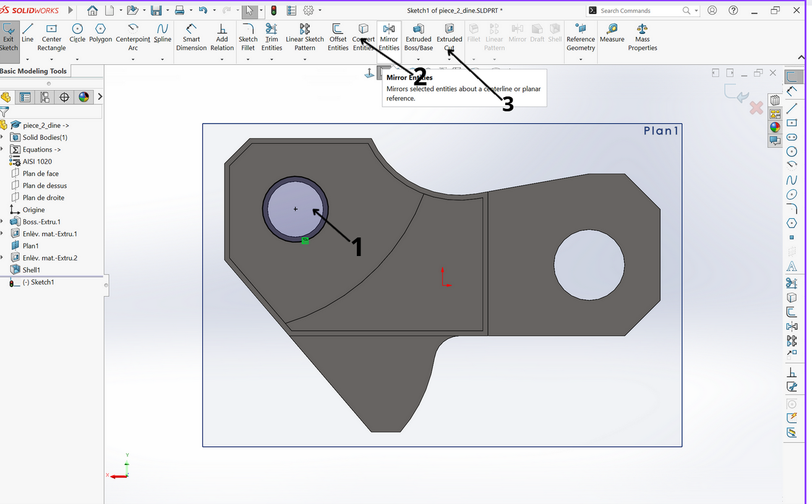Screen dimensions: 812x504
Task: Click the Home icon in title bar
Action: [92, 11]
